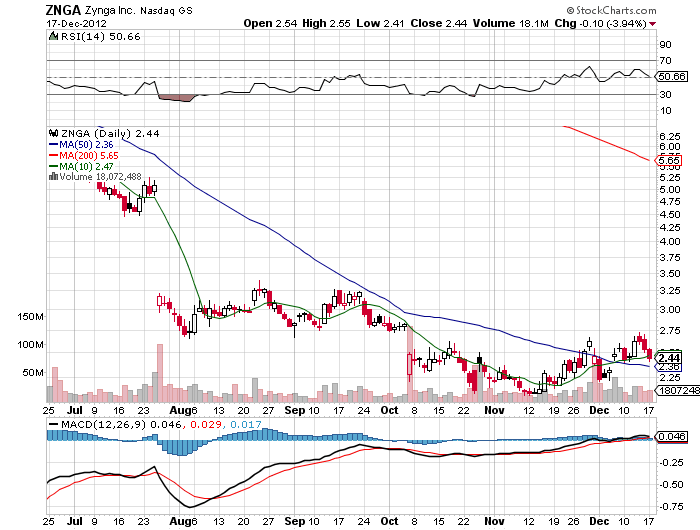Click the date 17-Dec-2012

click(x=76, y=24)
